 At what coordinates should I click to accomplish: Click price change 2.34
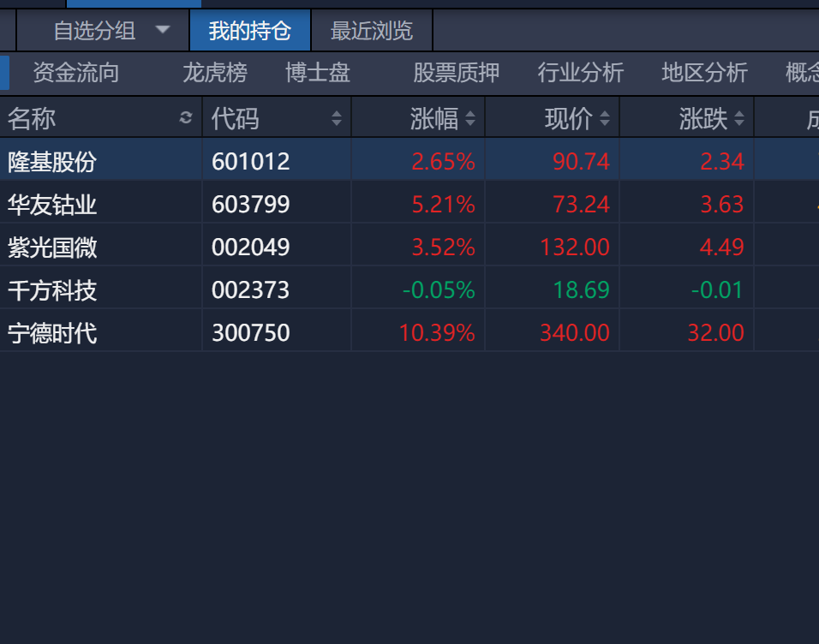[x=722, y=161]
